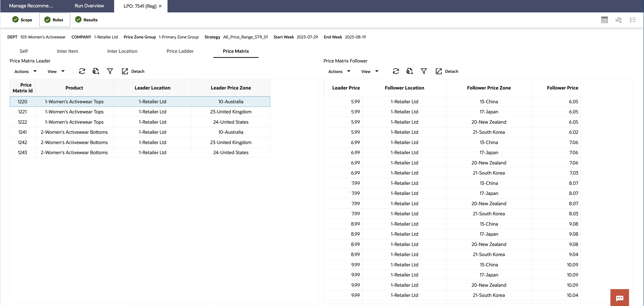The height and width of the screenshot is (306, 644).
Task: Open the checklist icon at top right
Action: pos(632,20)
